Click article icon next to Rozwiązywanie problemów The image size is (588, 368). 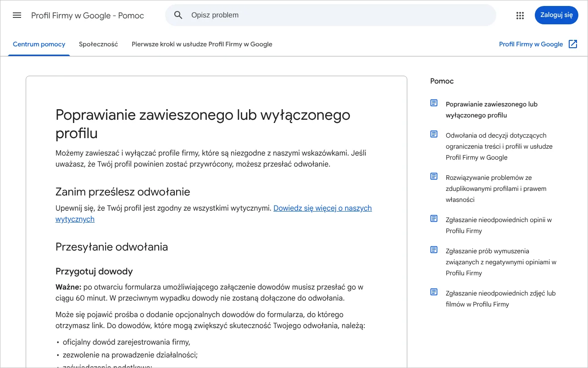click(434, 176)
